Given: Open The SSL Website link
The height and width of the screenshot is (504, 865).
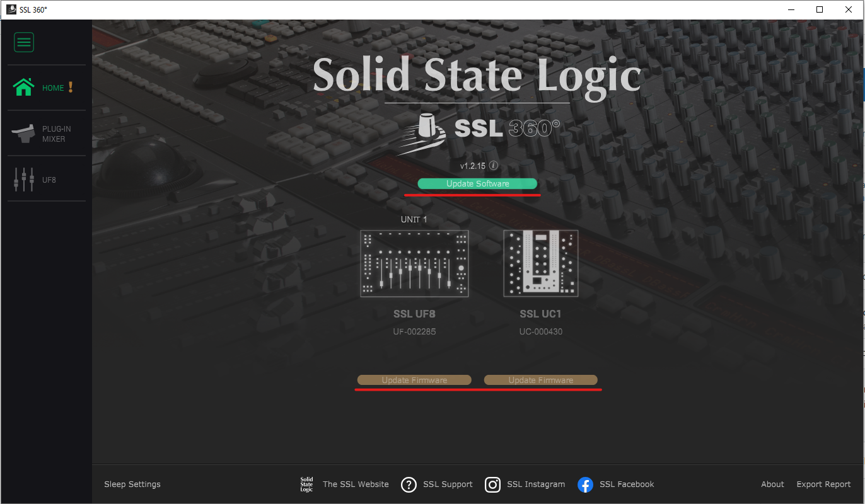Looking at the screenshot, I should pyautogui.click(x=356, y=484).
